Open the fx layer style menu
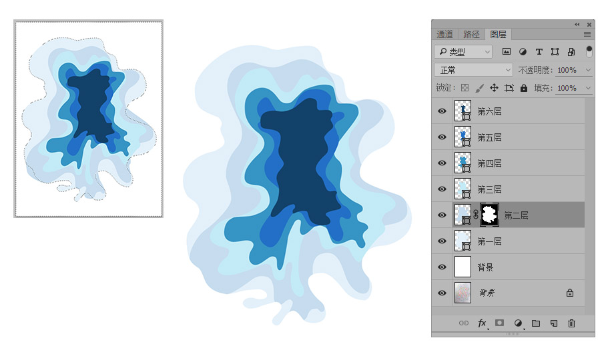This screenshot has width=614, height=364. coord(482,323)
